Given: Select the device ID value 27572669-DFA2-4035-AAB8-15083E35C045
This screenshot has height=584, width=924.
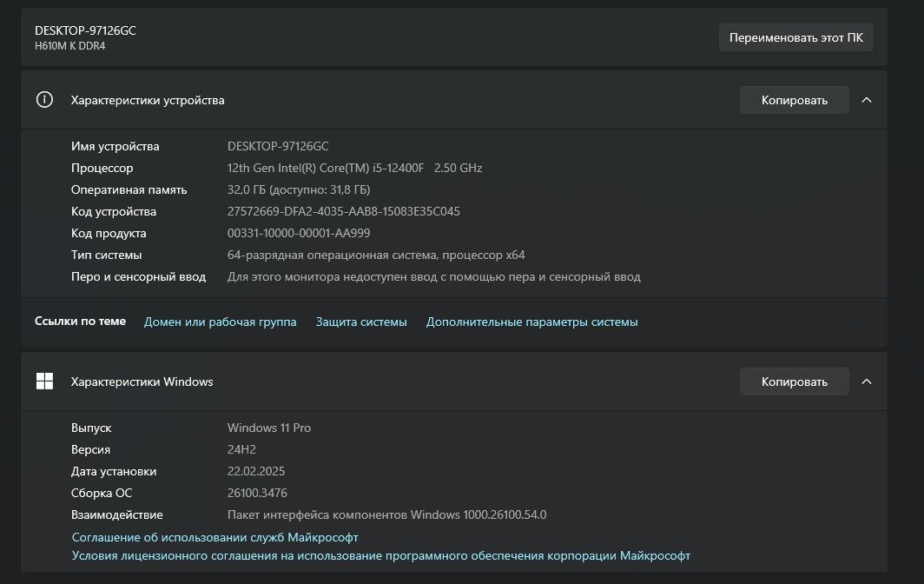Looking at the screenshot, I should pos(344,211).
